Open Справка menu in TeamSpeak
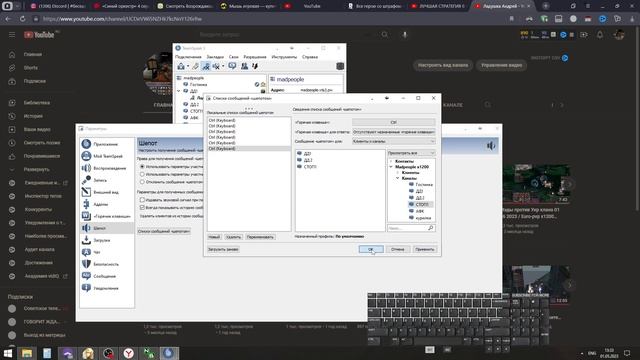This screenshot has width=640, height=360. coord(310,57)
